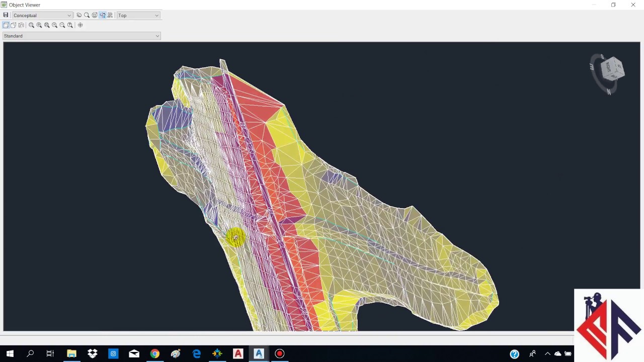Viewport: 644px width, 362px height.
Task: Open the Top view direction dropdown
Action: click(138, 16)
